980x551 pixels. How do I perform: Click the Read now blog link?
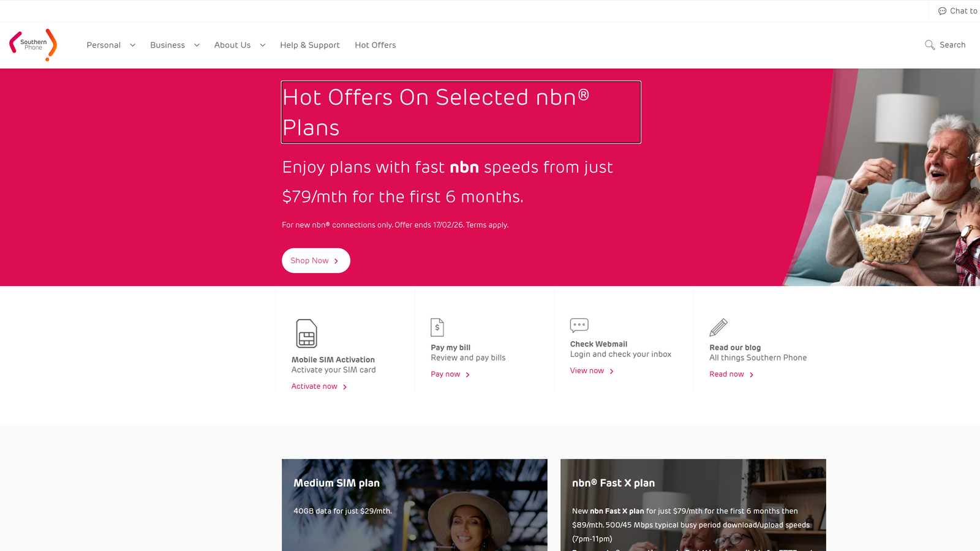pos(726,374)
